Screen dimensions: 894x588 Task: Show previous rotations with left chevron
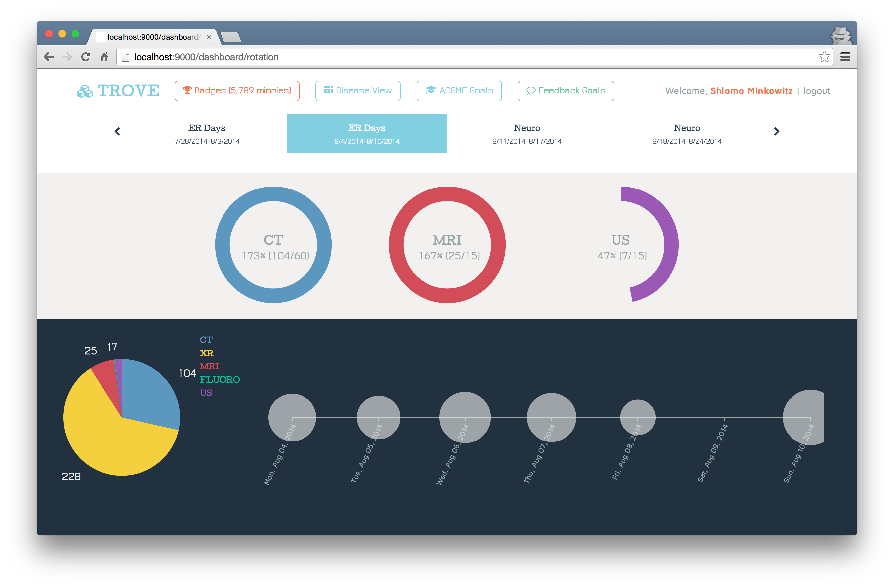click(117, 131)
